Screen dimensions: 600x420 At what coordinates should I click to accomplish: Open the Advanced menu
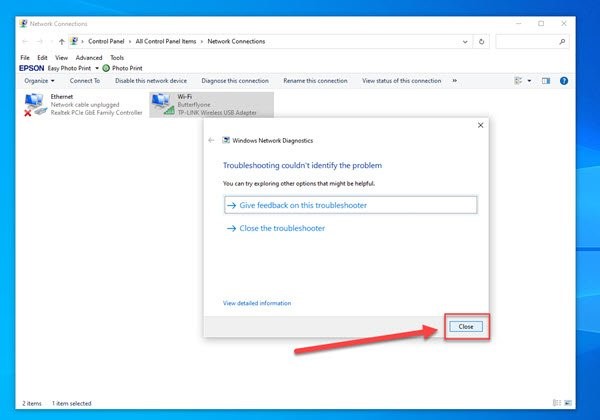(89, 58)
